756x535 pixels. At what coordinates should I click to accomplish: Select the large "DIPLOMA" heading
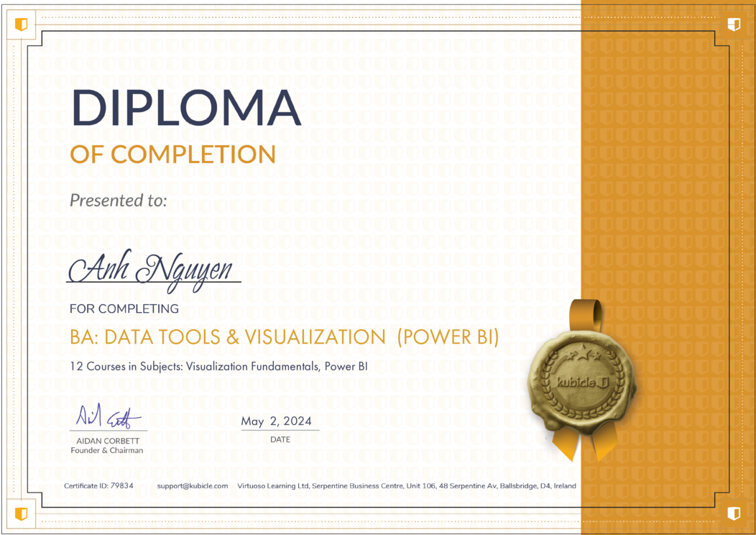coord(186,108)
